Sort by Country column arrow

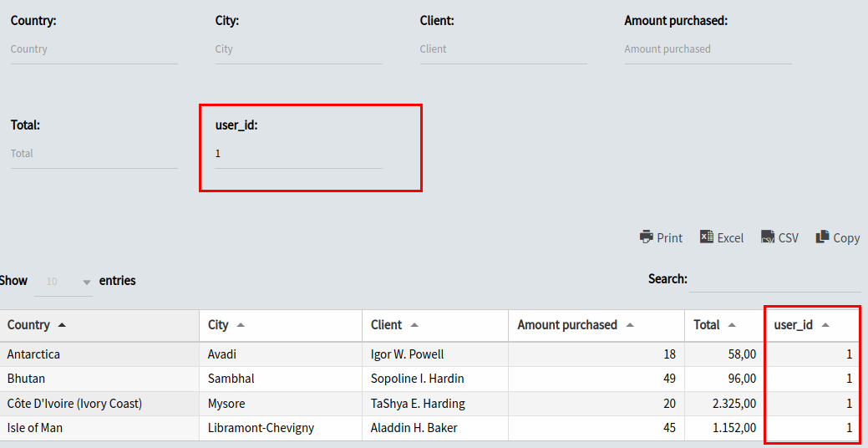pos(62,325)
